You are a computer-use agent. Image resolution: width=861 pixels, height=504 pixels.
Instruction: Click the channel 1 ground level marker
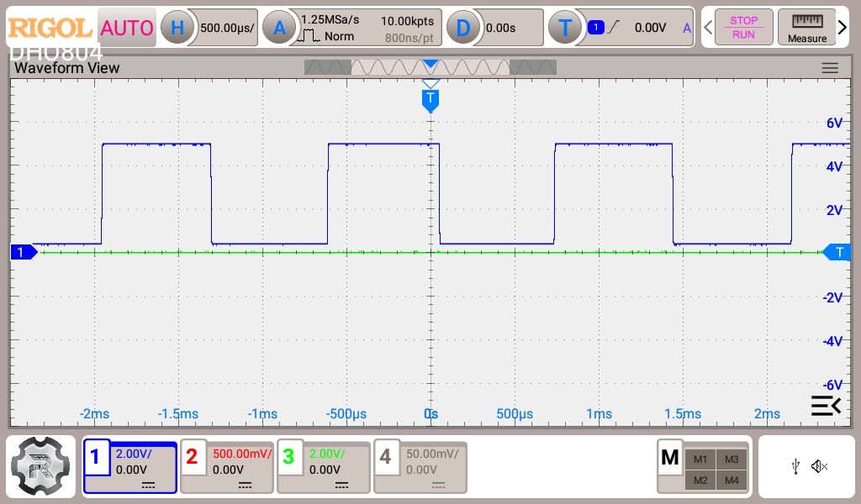(x=24, y=252)
